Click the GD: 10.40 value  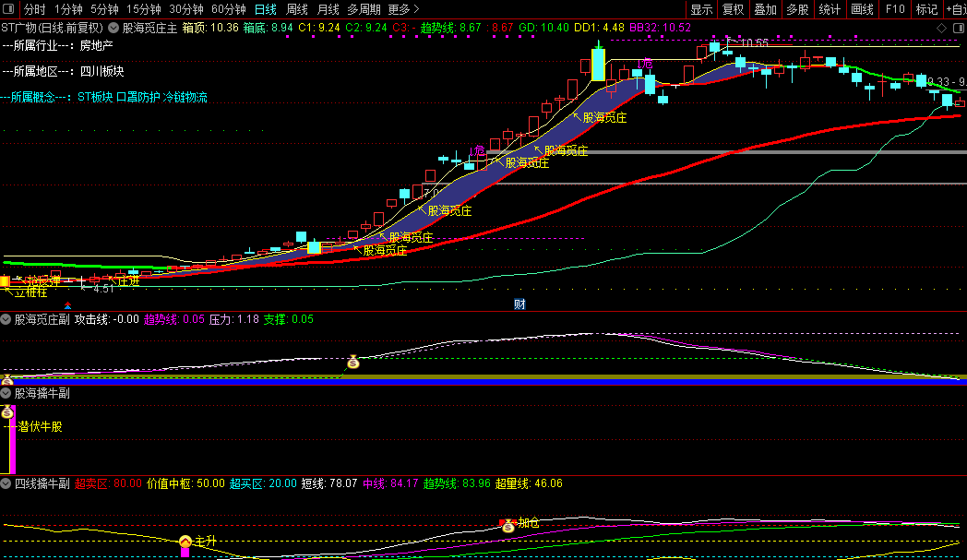pyautogui.click(x=544, y=28)
